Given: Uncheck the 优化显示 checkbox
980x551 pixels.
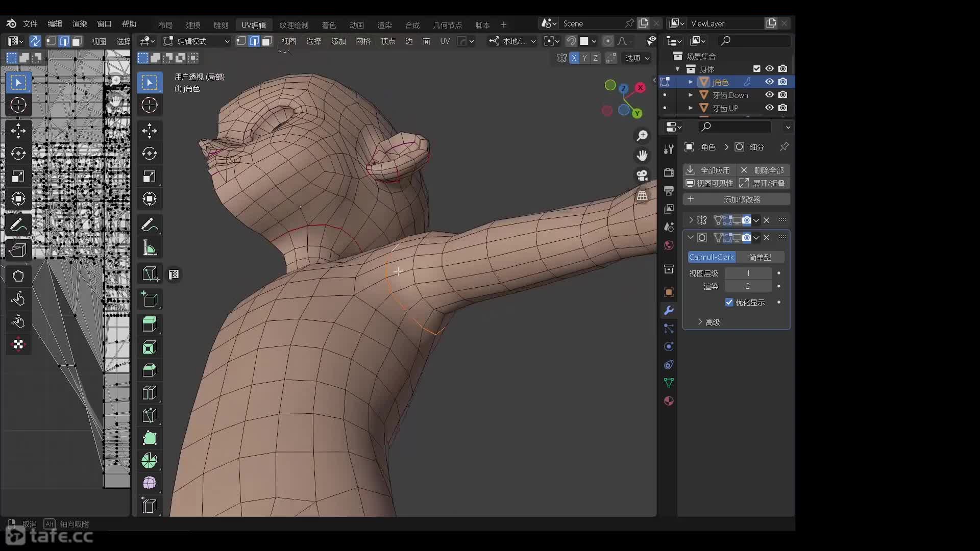Looking at the screenshot, I should [729, 303].
